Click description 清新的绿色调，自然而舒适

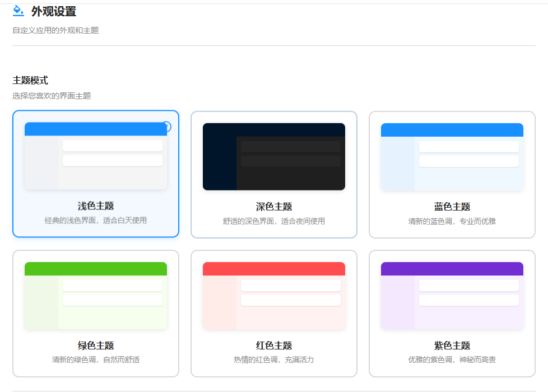[96, 360]
